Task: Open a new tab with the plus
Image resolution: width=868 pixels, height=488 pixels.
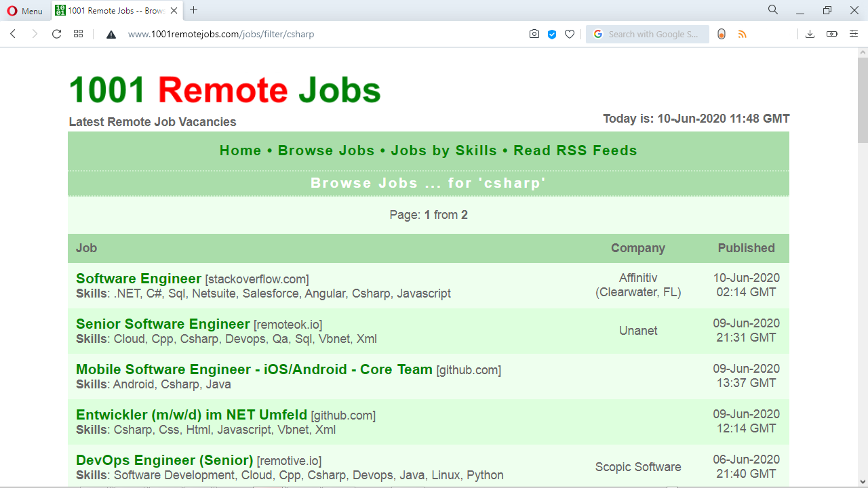Action: 194,11
